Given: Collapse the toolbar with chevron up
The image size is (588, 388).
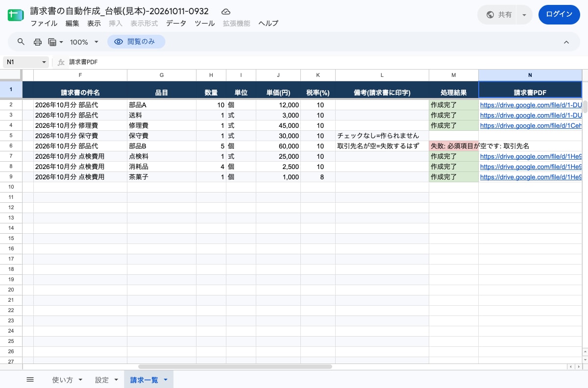Looking at the screenshot, I should 566,42.
